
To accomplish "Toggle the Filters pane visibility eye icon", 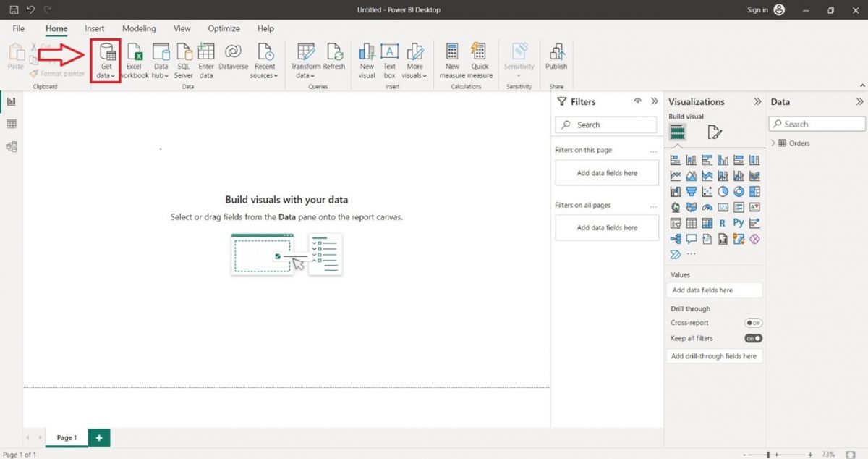I will pos(637,101).
